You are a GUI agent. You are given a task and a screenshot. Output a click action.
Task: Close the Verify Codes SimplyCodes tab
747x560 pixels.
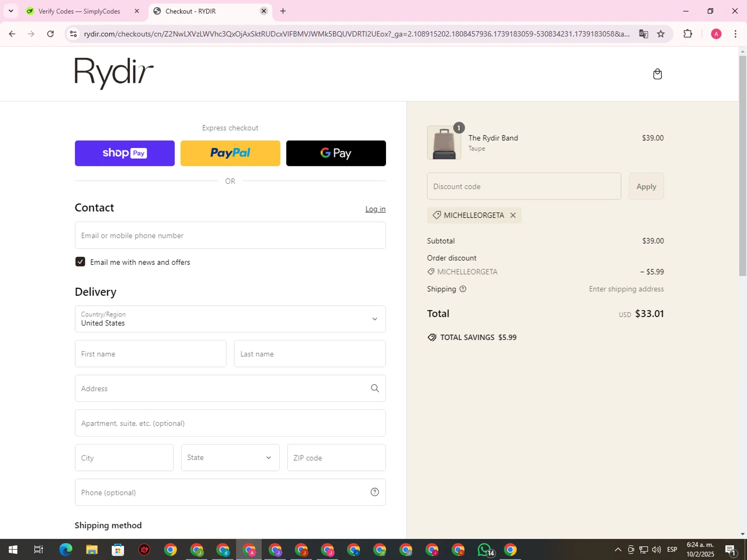tap(137, 11)
